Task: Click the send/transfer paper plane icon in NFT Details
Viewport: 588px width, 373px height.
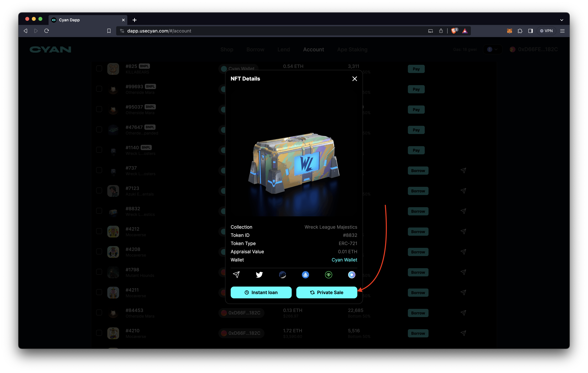Action: (x=236, y=275)
